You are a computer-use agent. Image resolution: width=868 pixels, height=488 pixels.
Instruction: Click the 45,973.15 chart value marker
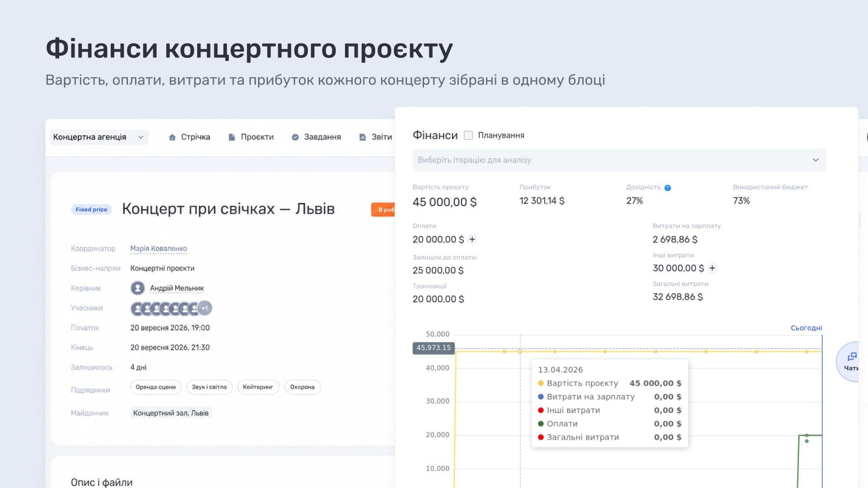434,348
